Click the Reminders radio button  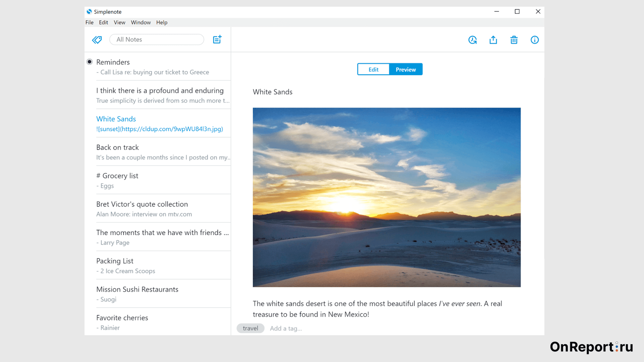click(89, 62)
